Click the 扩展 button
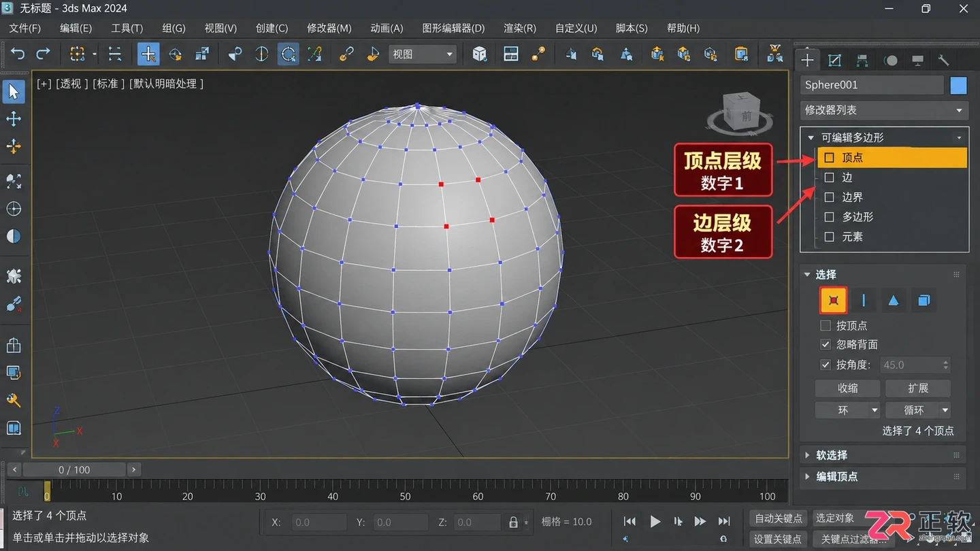 (x=918, y=388)
